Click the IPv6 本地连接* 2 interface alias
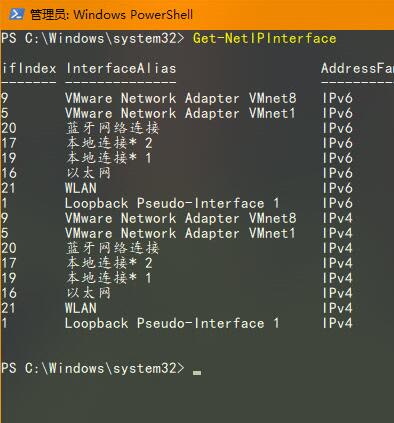The width and height of the screenshot is (394, 423). (109, 143)
